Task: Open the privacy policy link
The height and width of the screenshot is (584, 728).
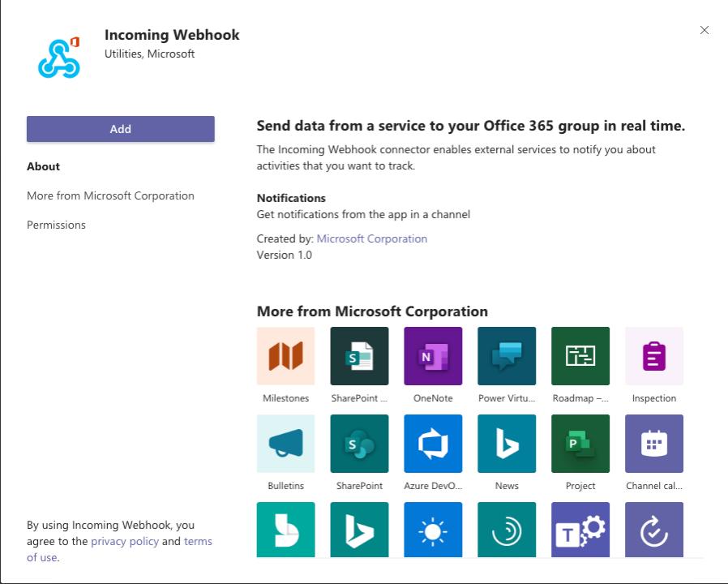Action: (x=125, y=541)
